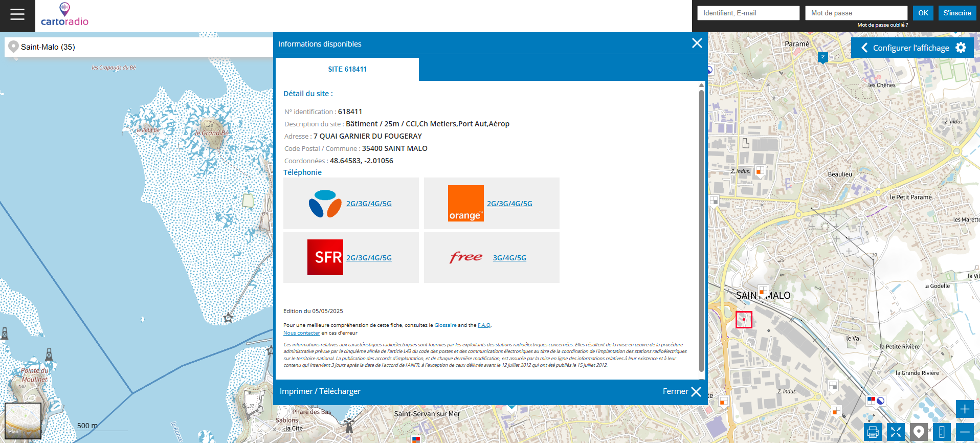Close Informations disponibles panel with top X
This screenshot has height=443, width=980.
click(697, 43)
